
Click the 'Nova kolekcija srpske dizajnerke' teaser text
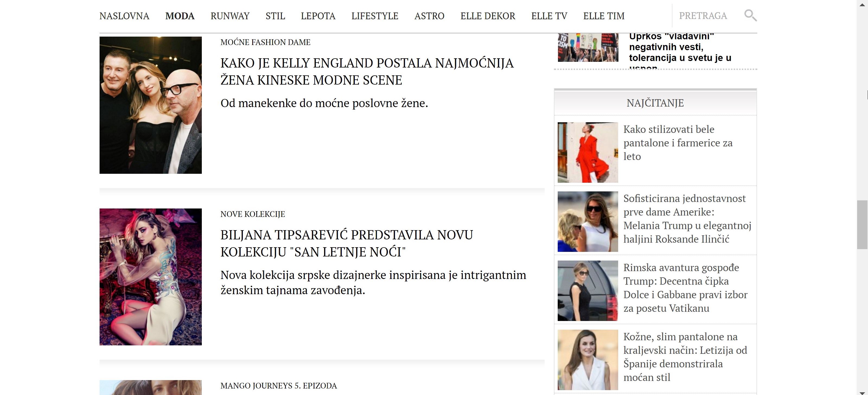coord(373,282)
